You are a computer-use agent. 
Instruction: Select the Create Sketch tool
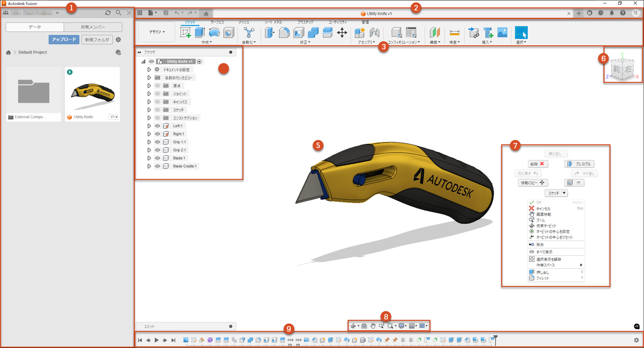click(x=185, y=33)
